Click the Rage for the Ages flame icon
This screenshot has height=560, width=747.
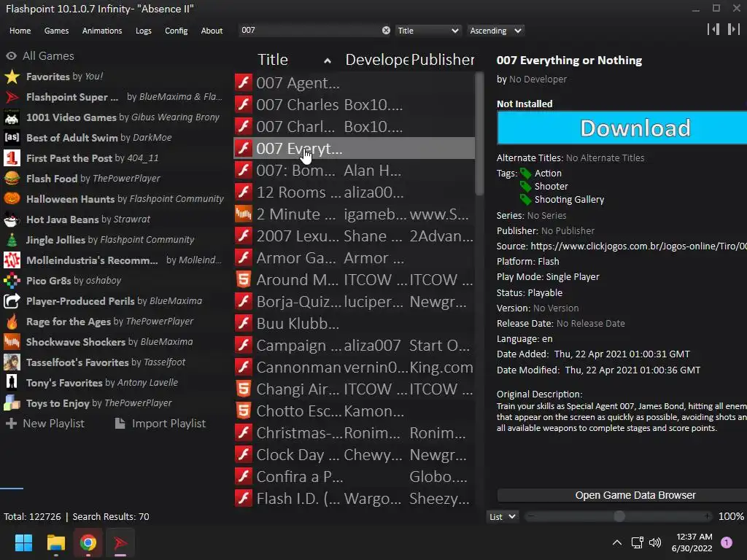tap(12, 322)
